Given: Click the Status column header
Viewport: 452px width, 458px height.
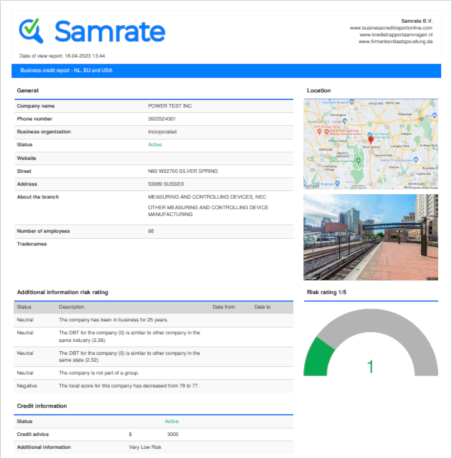Looking at the screenshot, I should (24, 307).
